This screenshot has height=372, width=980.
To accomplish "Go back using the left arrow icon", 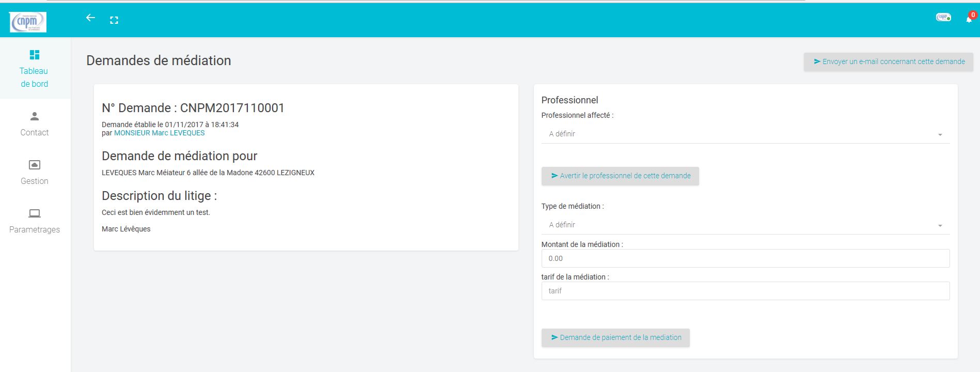I will coord(90,18).
